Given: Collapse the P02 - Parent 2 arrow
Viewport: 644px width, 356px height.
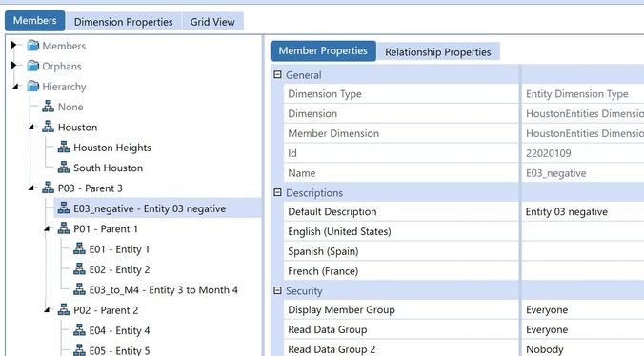Looking at the screenshot, I should point(47,310).
